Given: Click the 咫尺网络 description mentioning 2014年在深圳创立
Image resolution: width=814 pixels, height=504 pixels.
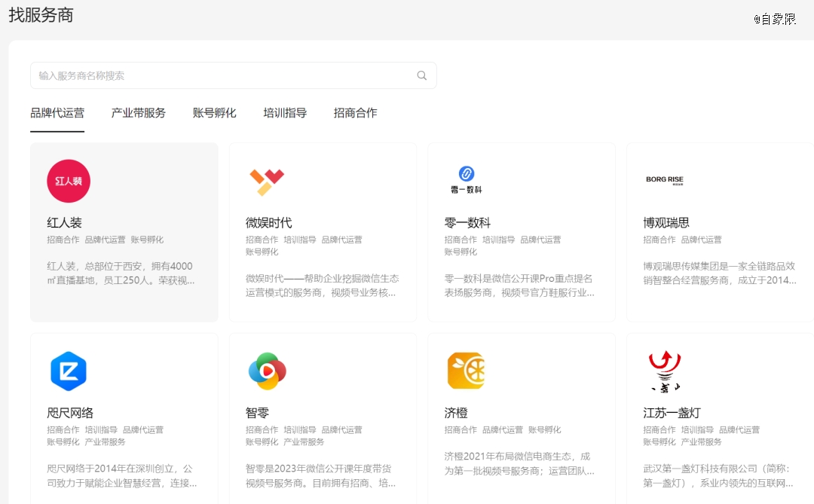Looking at the screenshot, I should pos(122,475).
